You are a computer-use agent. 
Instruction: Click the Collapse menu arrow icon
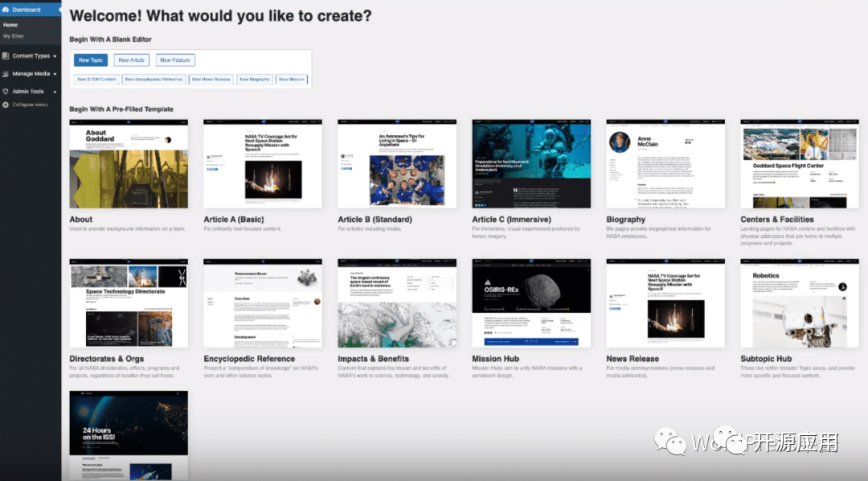(x=6, y=105)
